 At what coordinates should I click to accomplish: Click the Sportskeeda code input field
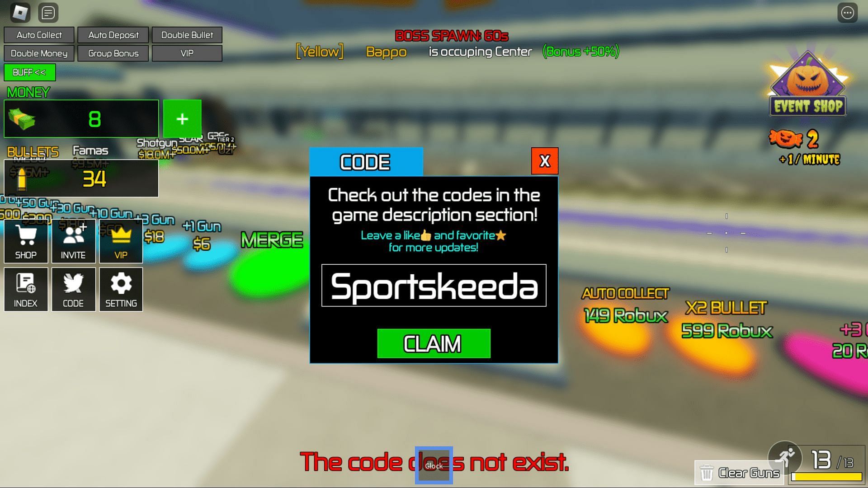pyautogui.click(x=434, y=286)
